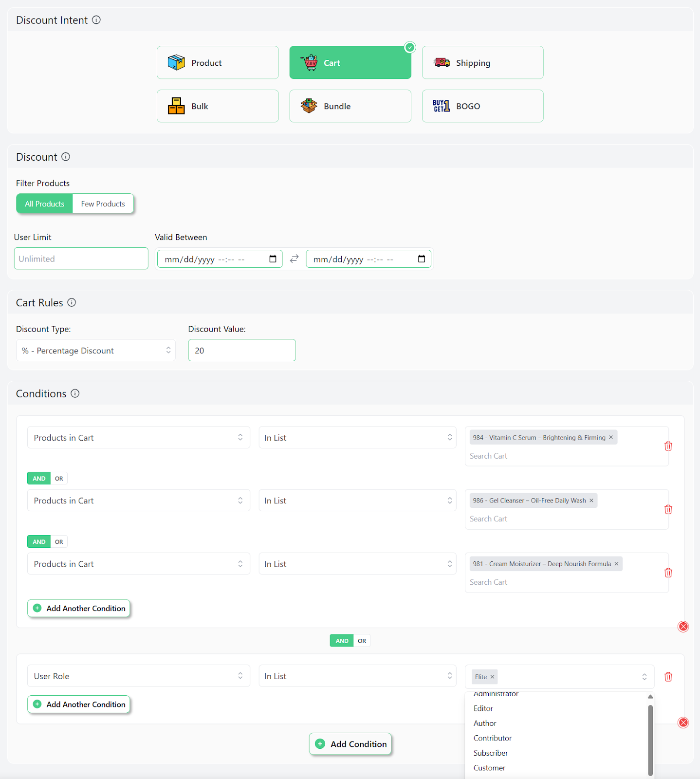Open In List dropdown for Vitamin C row
The height and width of the screenshot is (779, 700).
(x=358, y=438)
